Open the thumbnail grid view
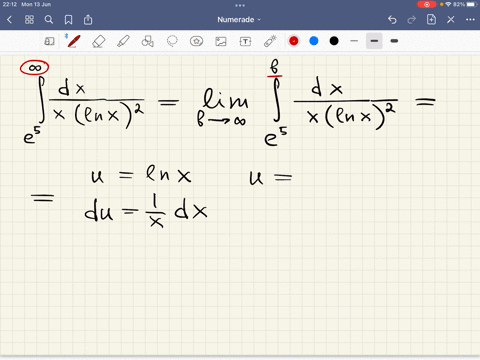 coord(29,20)
